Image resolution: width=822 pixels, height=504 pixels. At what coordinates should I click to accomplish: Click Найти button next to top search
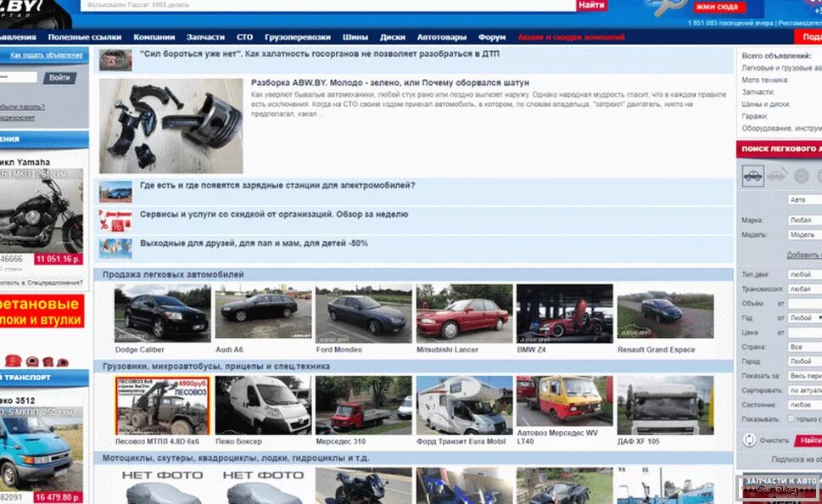pyautogui.click(x=592, y=5)
